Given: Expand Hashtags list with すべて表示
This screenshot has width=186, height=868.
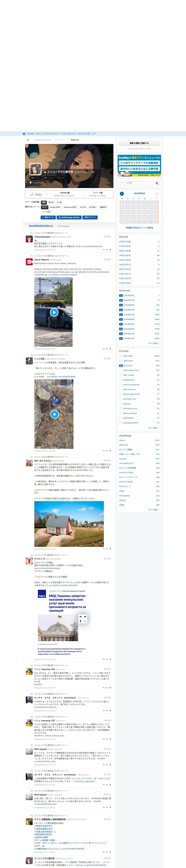Looking at the screenshot, I should point(154,510).
